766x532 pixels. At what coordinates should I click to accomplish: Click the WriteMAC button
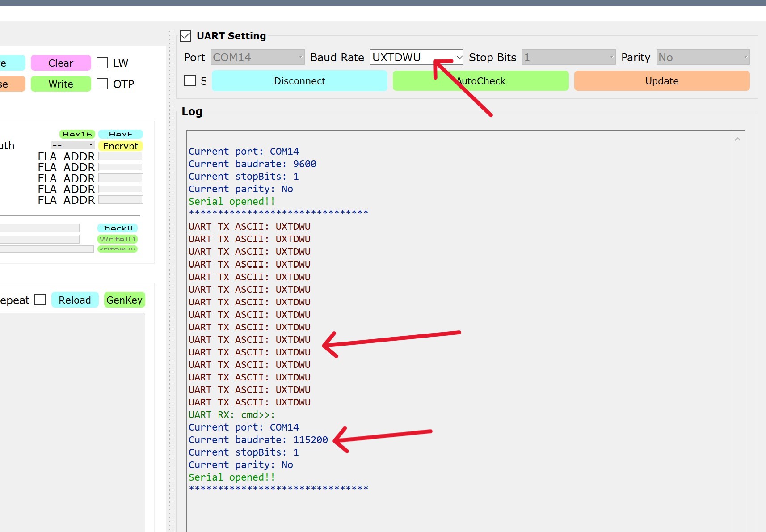point(118,249)
